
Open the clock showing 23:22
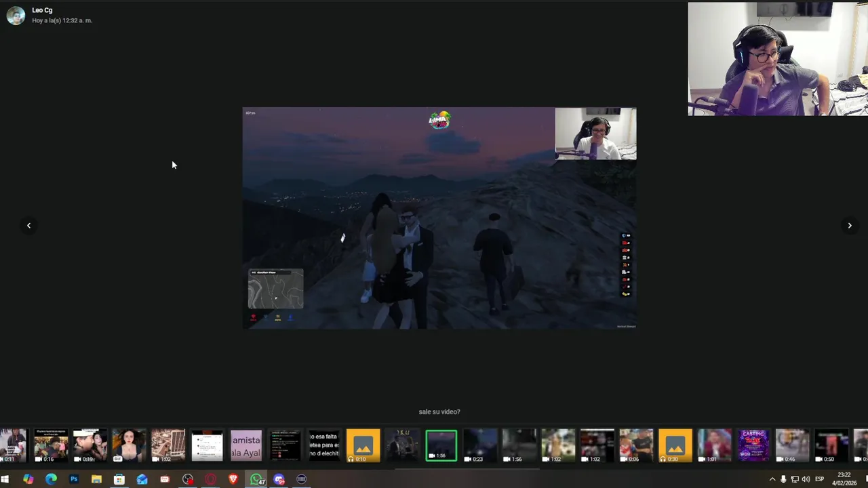pos(844,479)
